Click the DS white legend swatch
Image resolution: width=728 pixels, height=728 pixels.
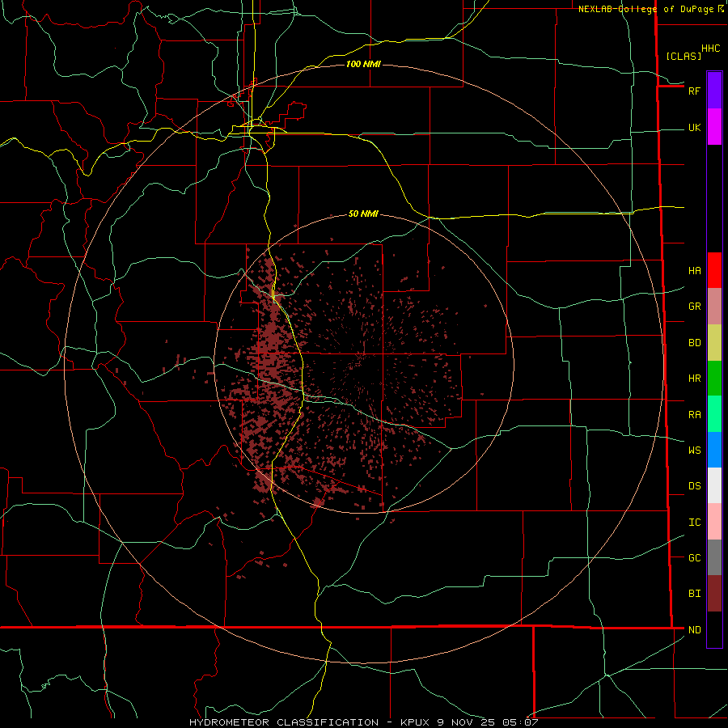(714, 485)
